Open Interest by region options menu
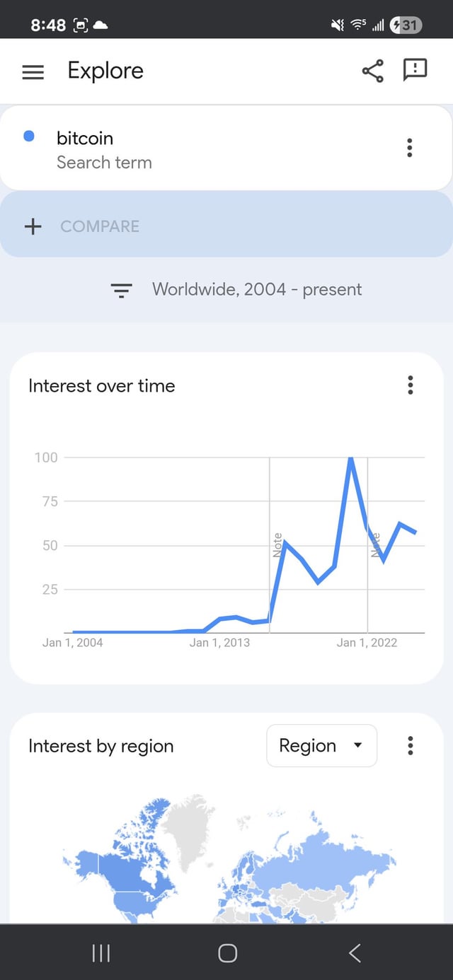Viewport: 453px width, 980px height. coord(410,745)
